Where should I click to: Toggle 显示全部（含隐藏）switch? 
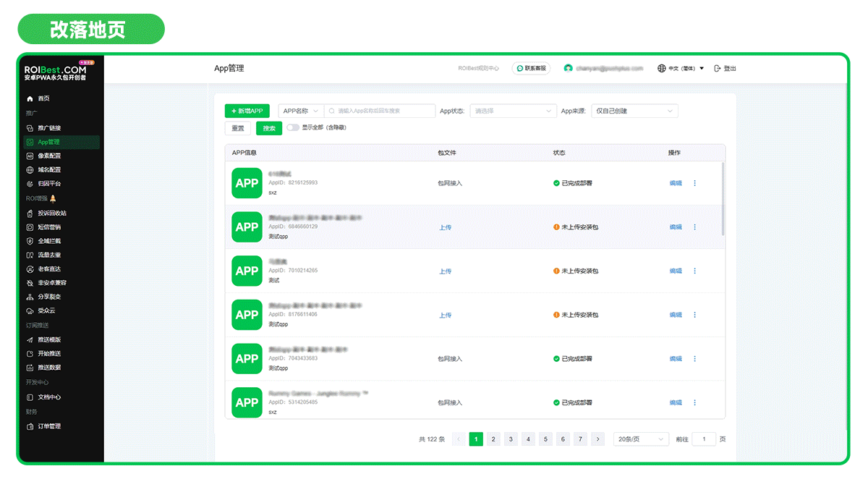[x=293, y=127]
